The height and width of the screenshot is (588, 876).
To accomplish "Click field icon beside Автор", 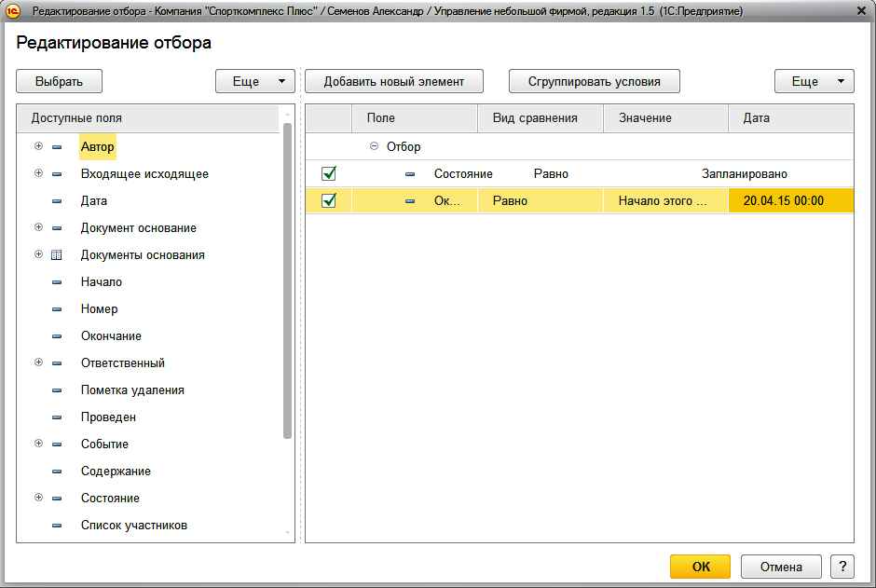I will 57,147.
